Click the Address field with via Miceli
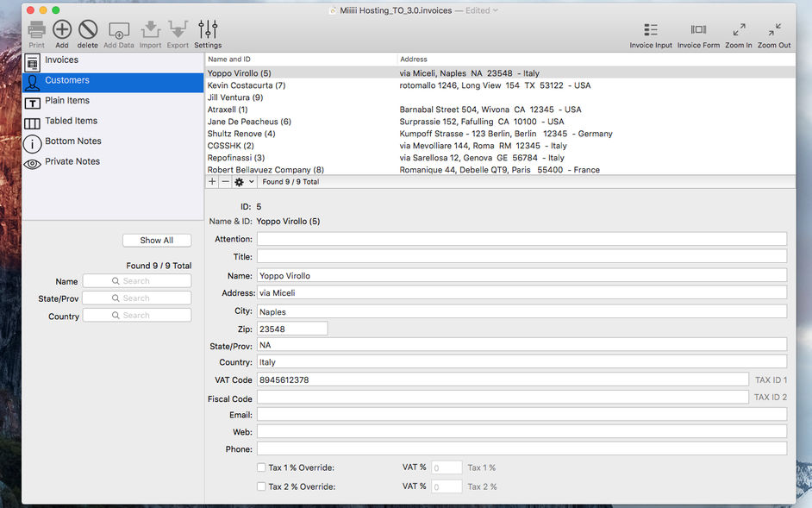Screen dimensions: 812x508 522,292
